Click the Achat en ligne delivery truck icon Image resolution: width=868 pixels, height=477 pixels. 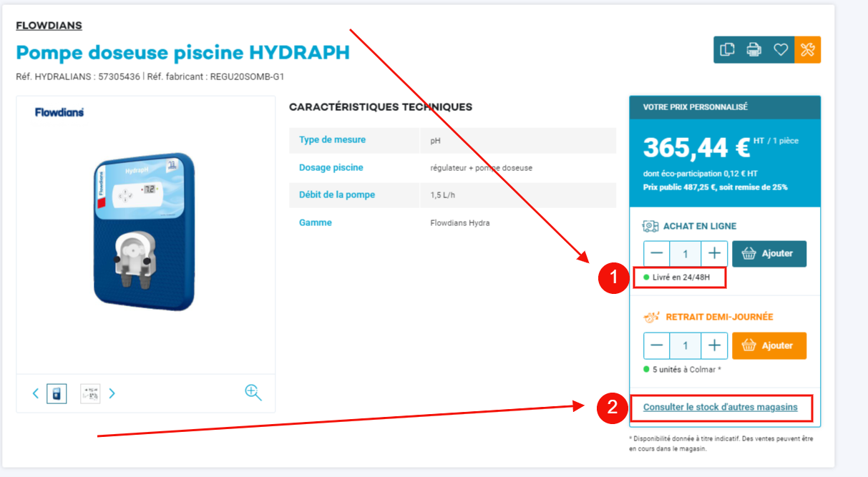pyautogui.click(x=650, y=226)
